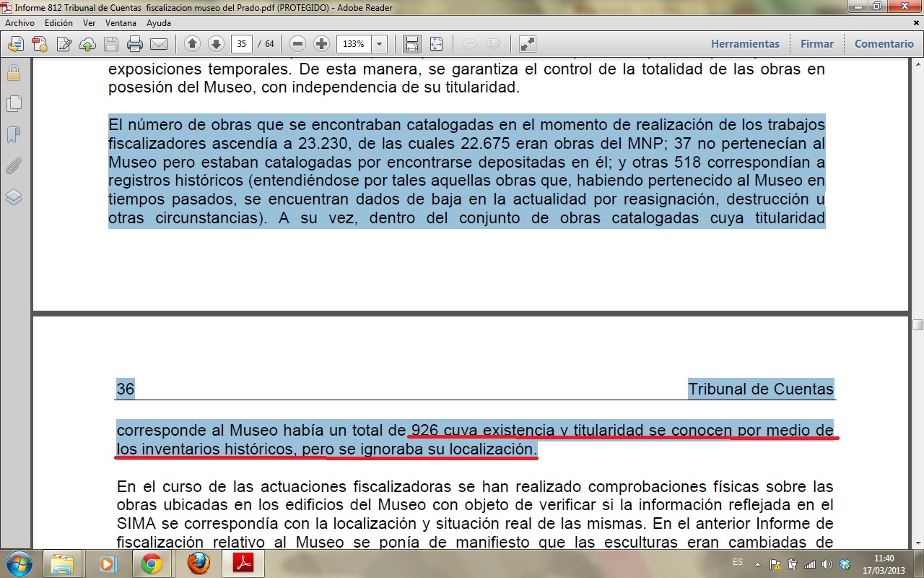Zoom out with the minus button
This screenshot has height=578, width=924.
pyautogui.click(x=298, y=44)
